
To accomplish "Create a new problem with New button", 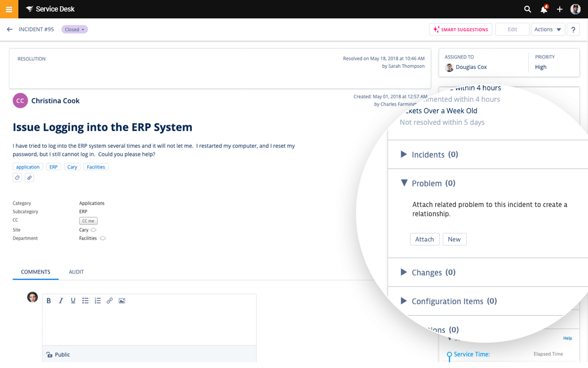I will click(454, 239).
